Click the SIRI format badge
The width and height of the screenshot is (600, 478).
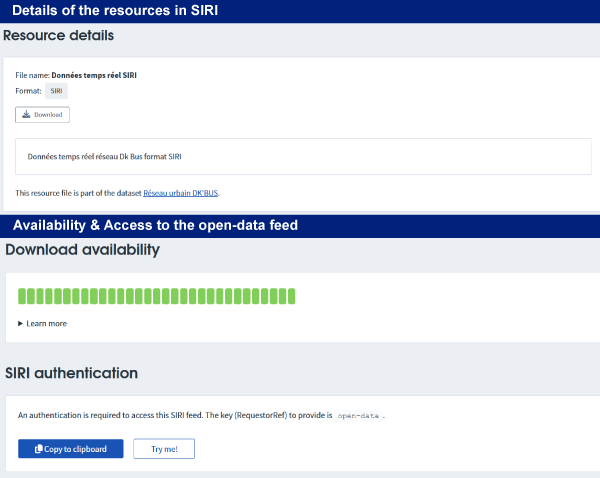coord(56,91)
